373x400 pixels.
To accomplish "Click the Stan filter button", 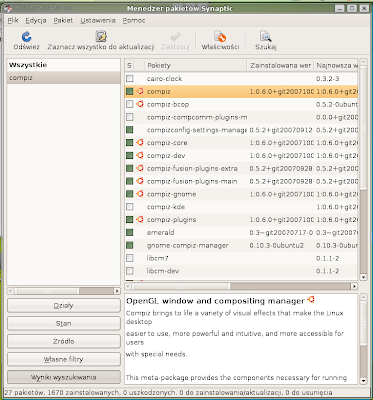I will 63,323.
